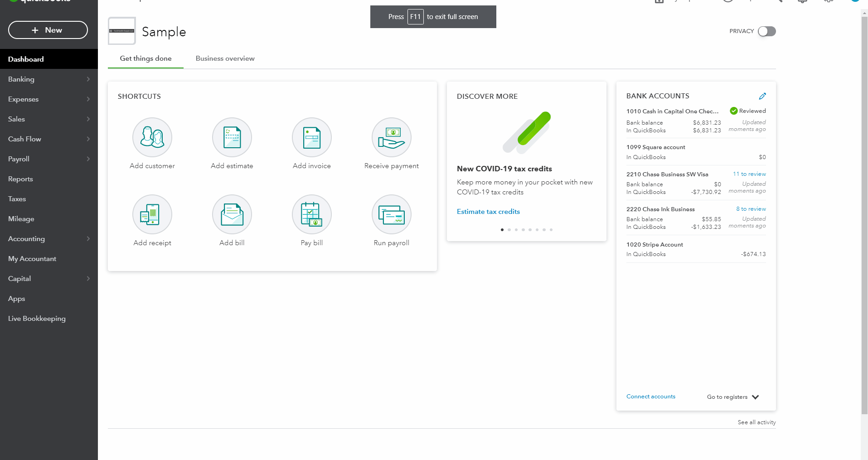Viewport: 868px width, 460px height.
Task: Click the green Reviewed checkmark icon
Action: pyautogui.click(x=733, y=111)
